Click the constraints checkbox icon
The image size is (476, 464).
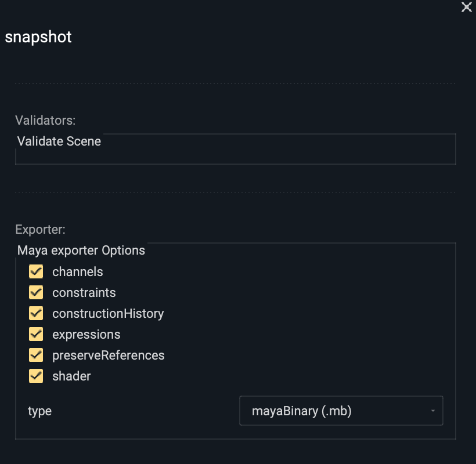coord(35,292)
